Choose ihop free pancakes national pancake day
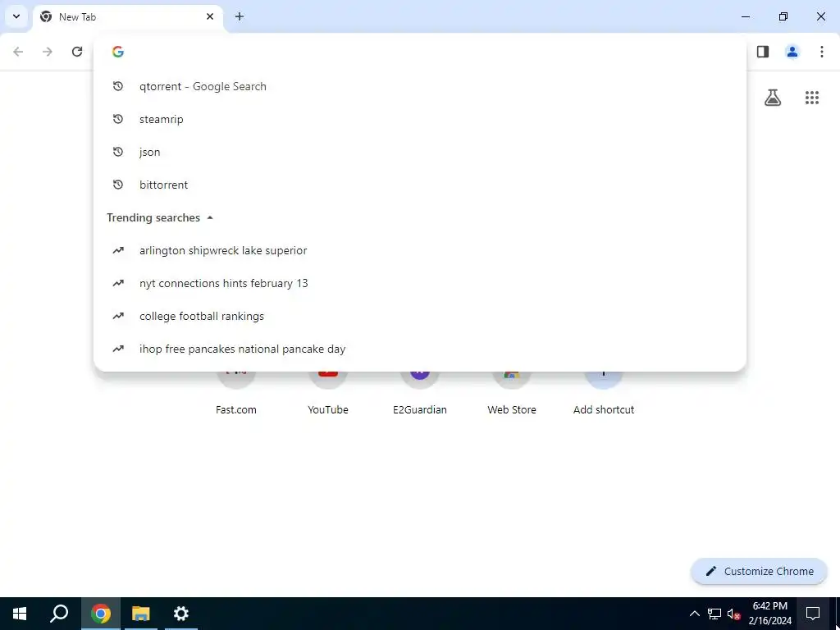 [x=419, y=349]
